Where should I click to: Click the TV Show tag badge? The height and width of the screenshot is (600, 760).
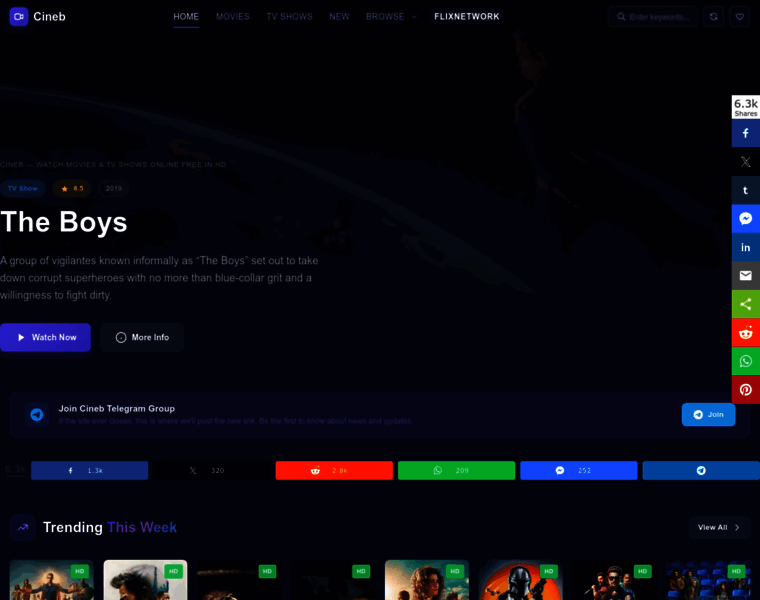pyautogui.click(x=23, y=189)
